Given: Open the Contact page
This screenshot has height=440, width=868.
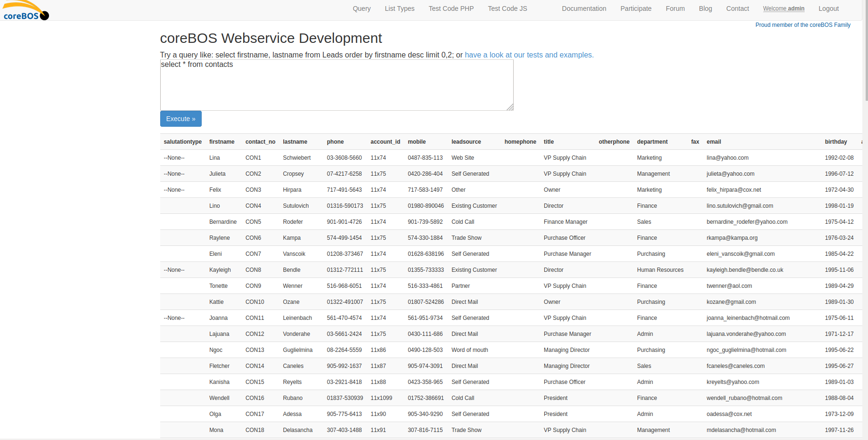Looking at the screenshot, I should point(737,8).
